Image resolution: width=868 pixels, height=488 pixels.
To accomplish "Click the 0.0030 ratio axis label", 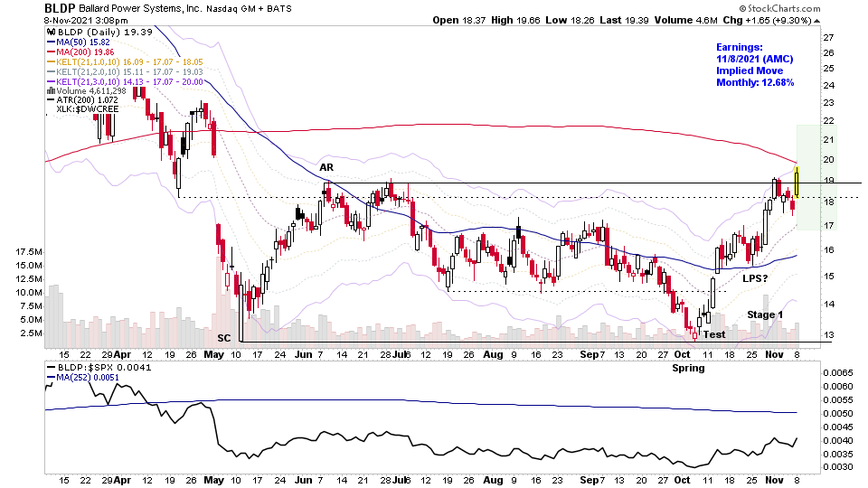I will coord(837,467).
